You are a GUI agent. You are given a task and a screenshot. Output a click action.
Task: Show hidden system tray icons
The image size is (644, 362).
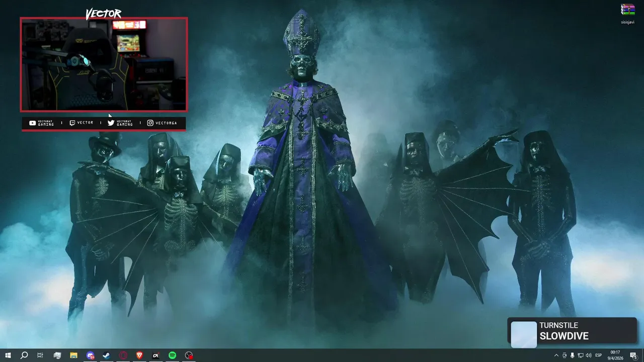pos(556,355)
